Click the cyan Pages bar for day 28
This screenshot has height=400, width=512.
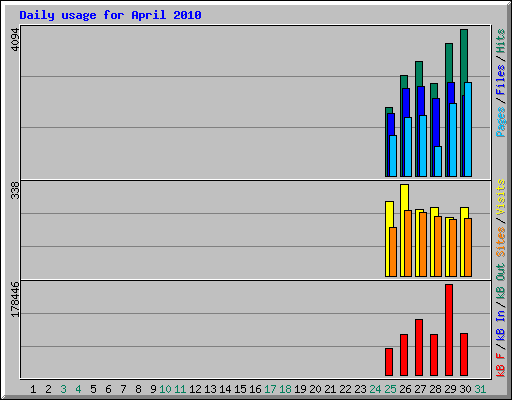click(x=438, y=162)
